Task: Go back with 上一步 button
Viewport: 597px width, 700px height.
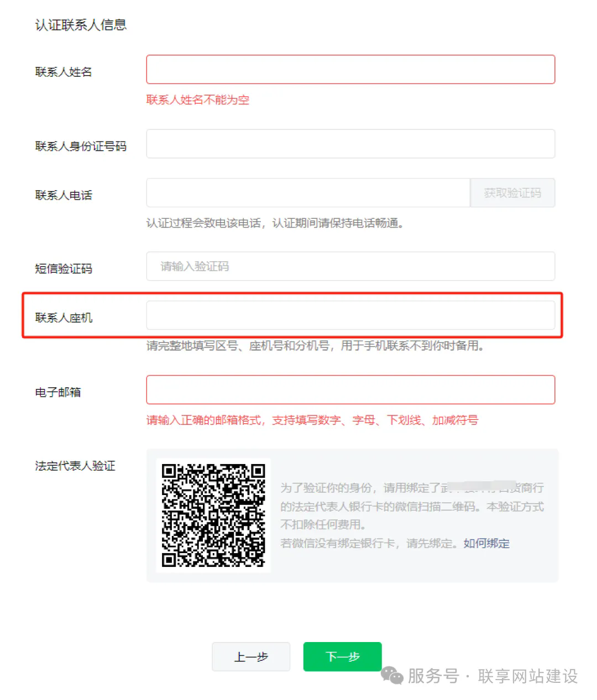Action: [x=251, y=656]
